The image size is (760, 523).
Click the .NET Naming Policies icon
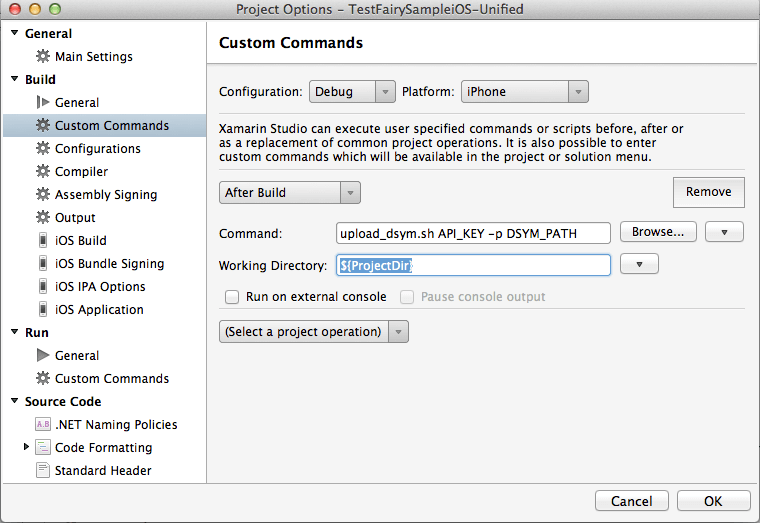[x=43, y=425]
